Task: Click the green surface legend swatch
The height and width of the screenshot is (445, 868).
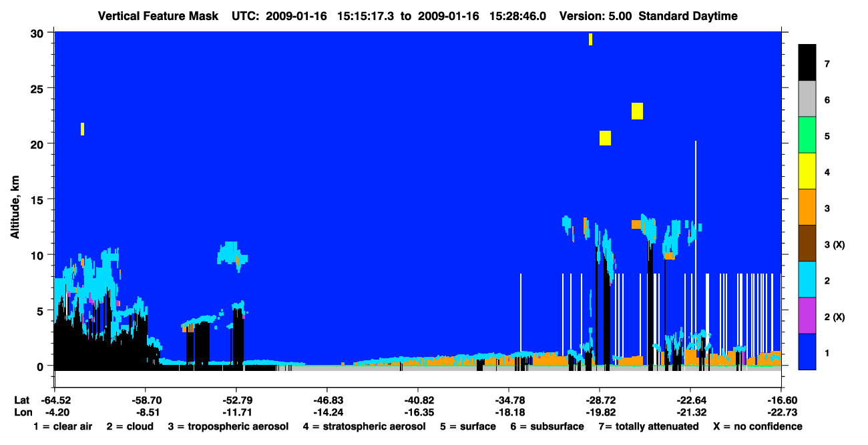Action: pos(807,135)
